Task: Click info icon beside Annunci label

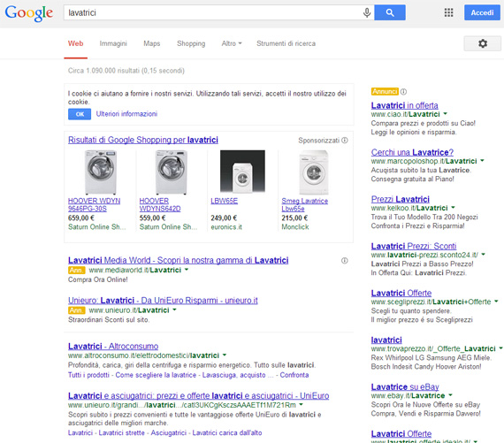Action: pyautogui.click(x=403, y=92)
